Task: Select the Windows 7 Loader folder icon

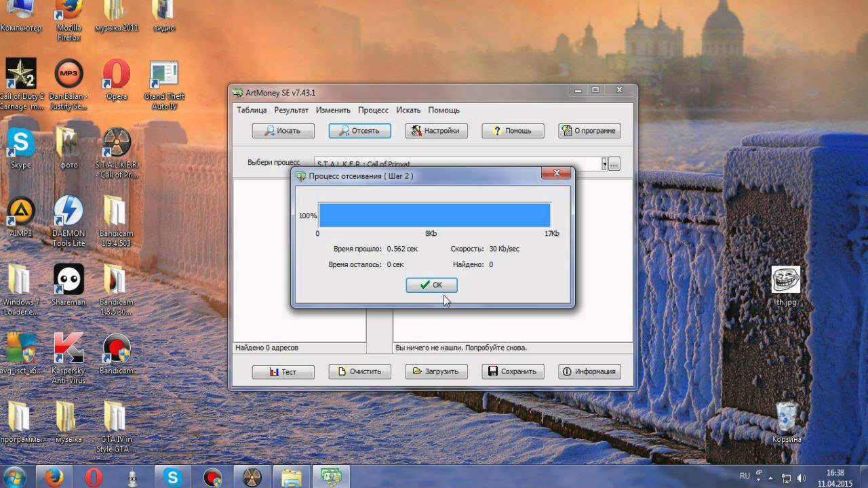Action: point(21,290)
